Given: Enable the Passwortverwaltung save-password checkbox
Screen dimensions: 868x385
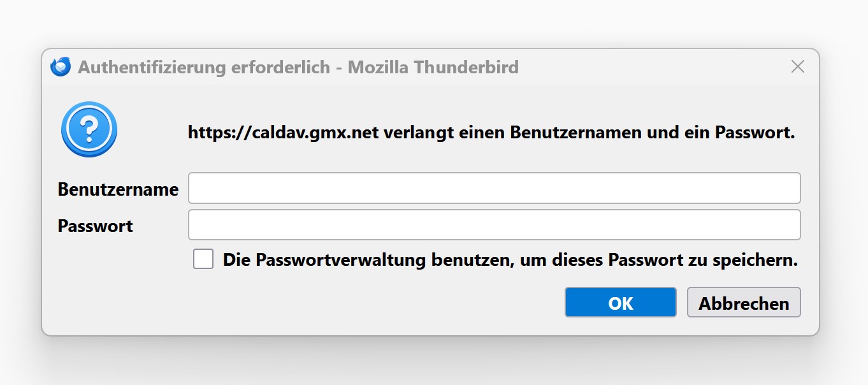Looking at the screenshot, I should pos(203,259).
